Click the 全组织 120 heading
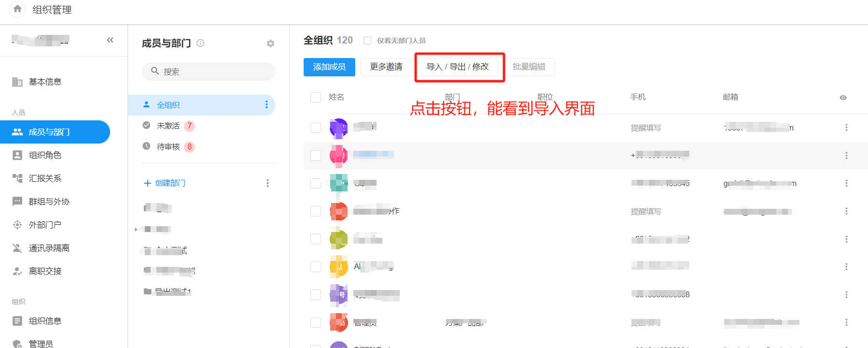This screenshot has width=868, height=348. tap(328, 40)
